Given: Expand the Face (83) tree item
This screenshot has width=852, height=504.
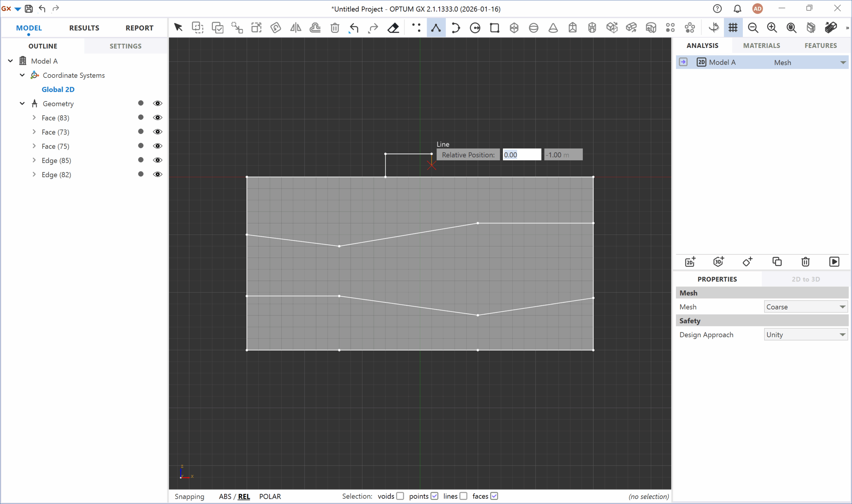Looking at the screenshot, I should 34,117.
